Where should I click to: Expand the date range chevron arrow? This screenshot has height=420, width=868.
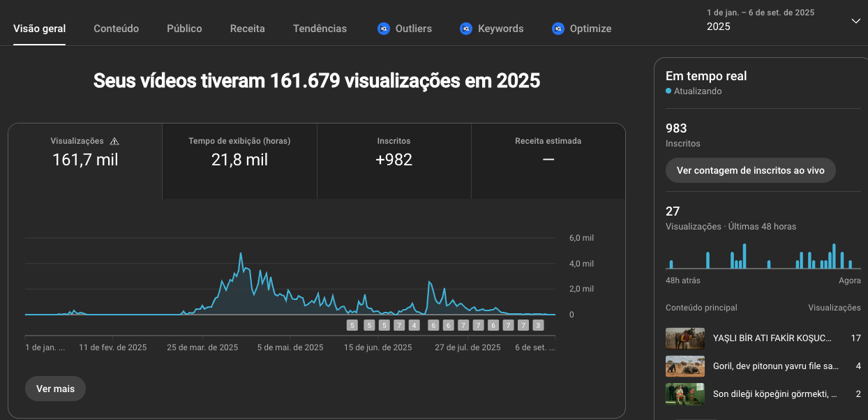tap(855, 21)
